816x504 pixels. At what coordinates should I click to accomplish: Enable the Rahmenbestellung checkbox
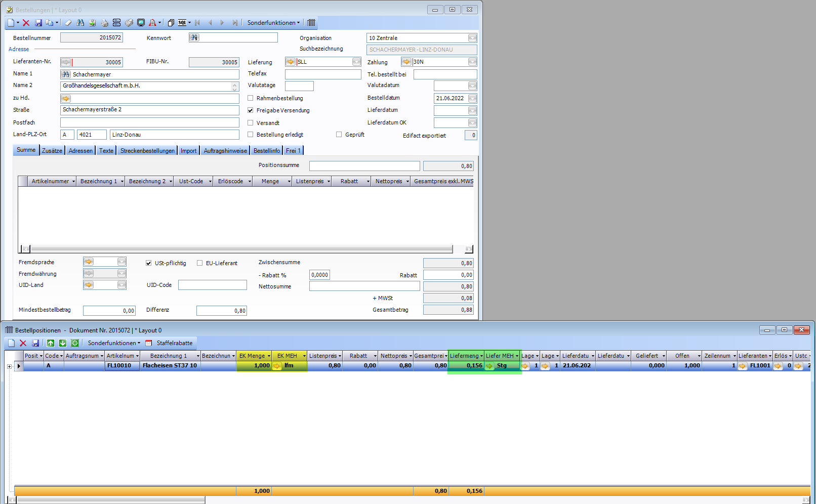[x=251, y=98]
